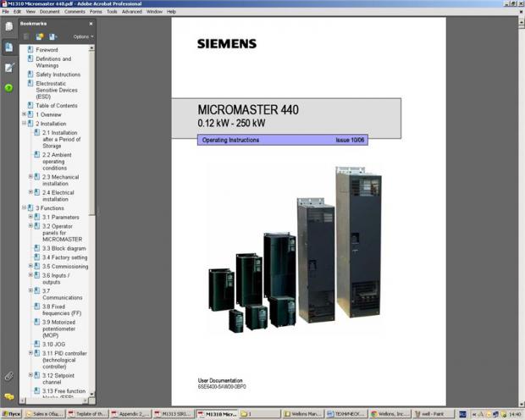Expand the 3.5 Commissioning bookmark
The width and height of the screenshot is (525, 420).
30,266
